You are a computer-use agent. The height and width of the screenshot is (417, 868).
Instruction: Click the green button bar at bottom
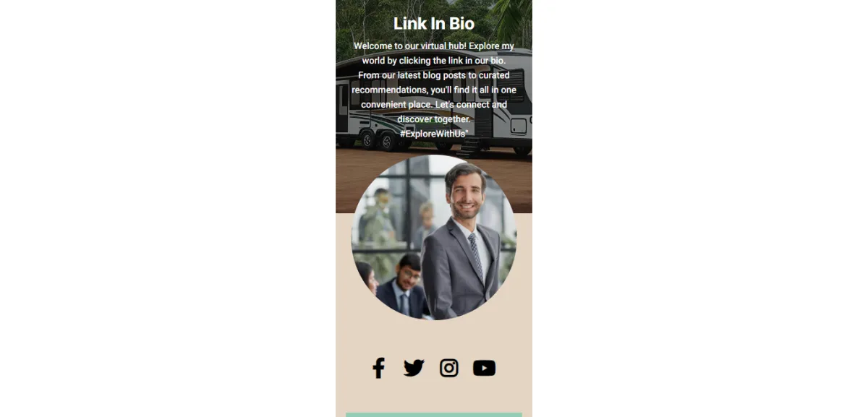tap(434, 415)
